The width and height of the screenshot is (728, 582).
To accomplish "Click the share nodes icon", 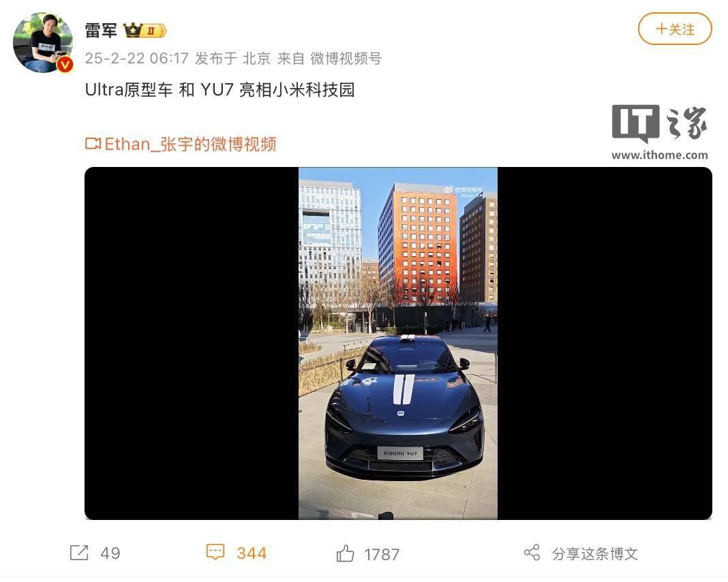I will point(532,553).
